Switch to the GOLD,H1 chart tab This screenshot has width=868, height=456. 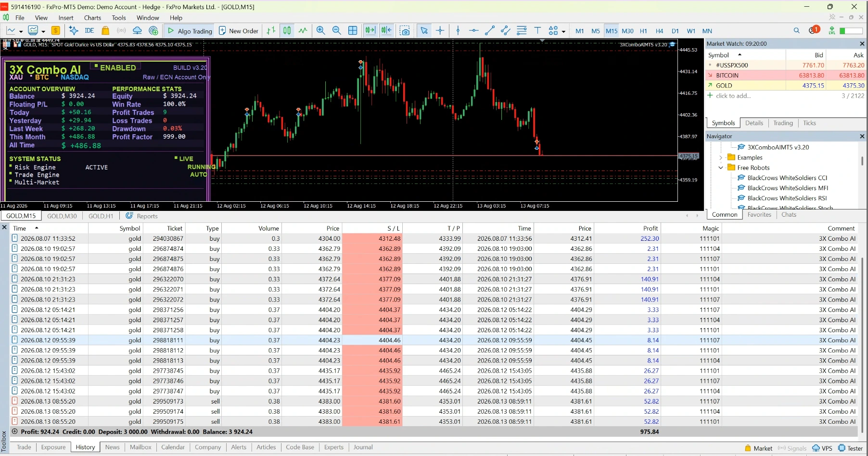[101, 216]
